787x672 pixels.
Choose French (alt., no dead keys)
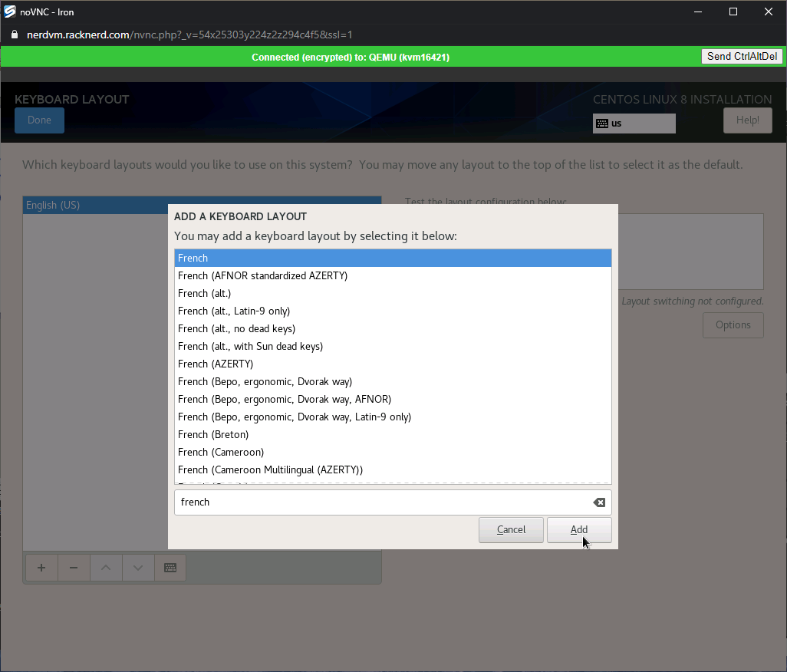(x=236, y=328)
